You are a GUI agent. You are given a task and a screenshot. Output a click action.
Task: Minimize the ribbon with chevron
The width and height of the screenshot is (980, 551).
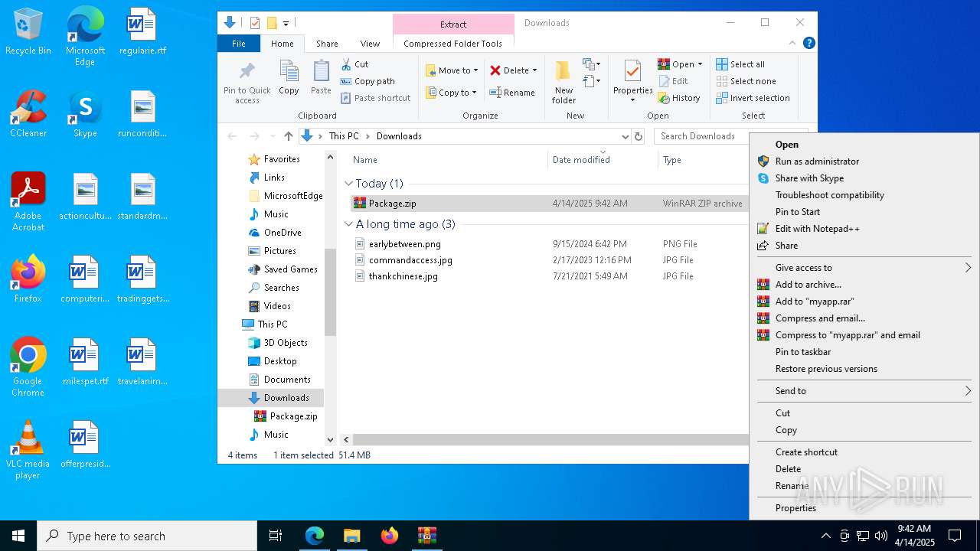pos(792,44)
